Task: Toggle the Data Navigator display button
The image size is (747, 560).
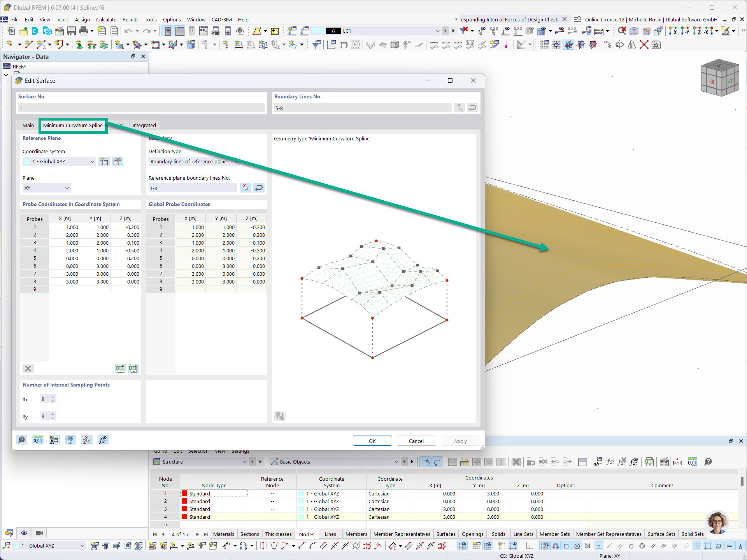Action: [168, 31]
